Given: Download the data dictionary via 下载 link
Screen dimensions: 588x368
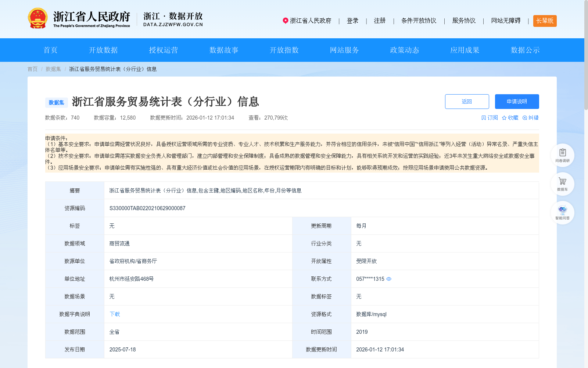Looking at the screenshot, I should point(114,314).
